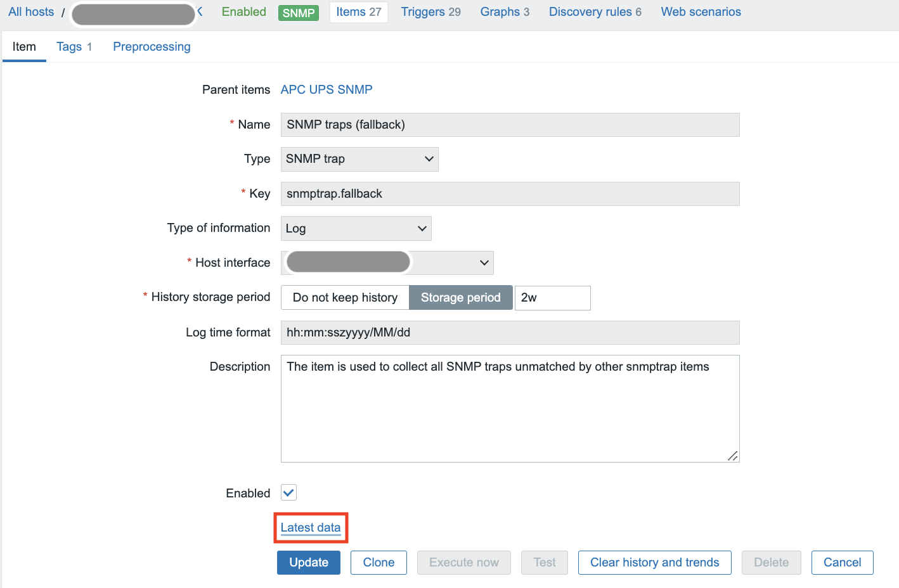Click the green SNMP badge

298,13
